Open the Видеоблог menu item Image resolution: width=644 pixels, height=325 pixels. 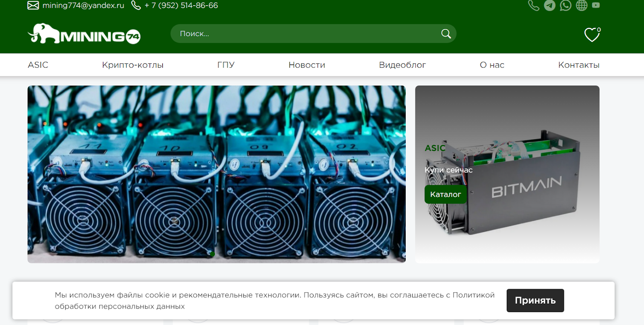pyautogui.click(x=402, y=65)
